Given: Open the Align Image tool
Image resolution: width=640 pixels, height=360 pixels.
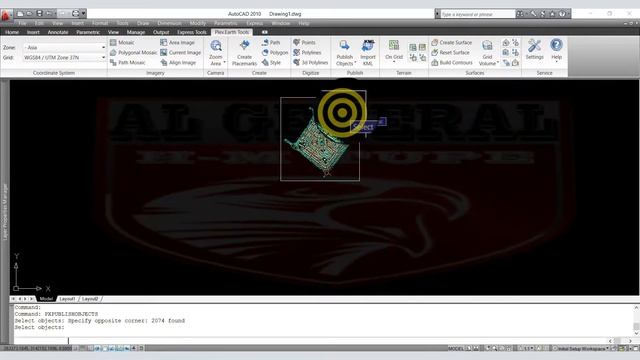Looking at the screenshot, I should [178, 62].
